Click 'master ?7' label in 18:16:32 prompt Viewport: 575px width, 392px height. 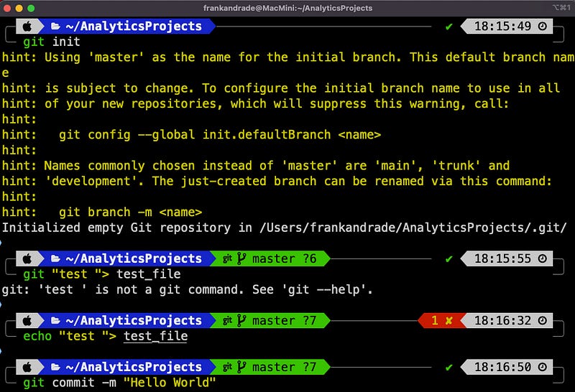[284, 320]
